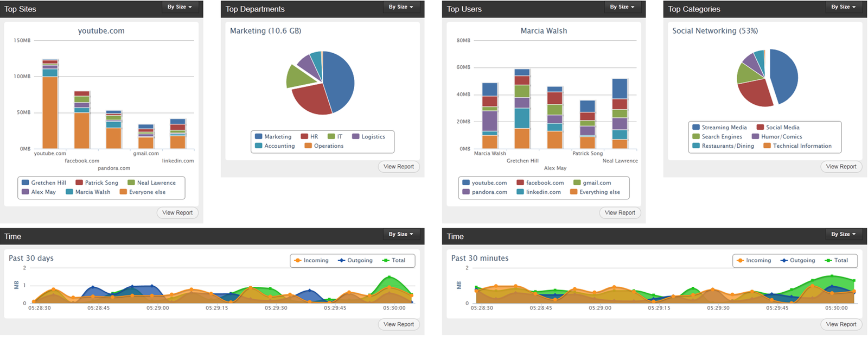
Task: Toggle Everyone else legend entry
Action: [143, 192]
